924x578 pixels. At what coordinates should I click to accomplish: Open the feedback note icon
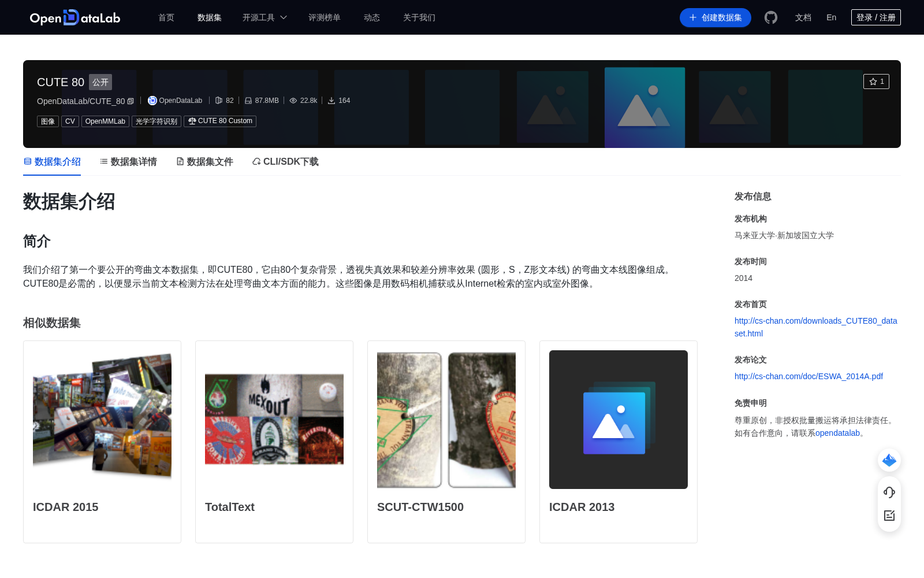[889, 516]
